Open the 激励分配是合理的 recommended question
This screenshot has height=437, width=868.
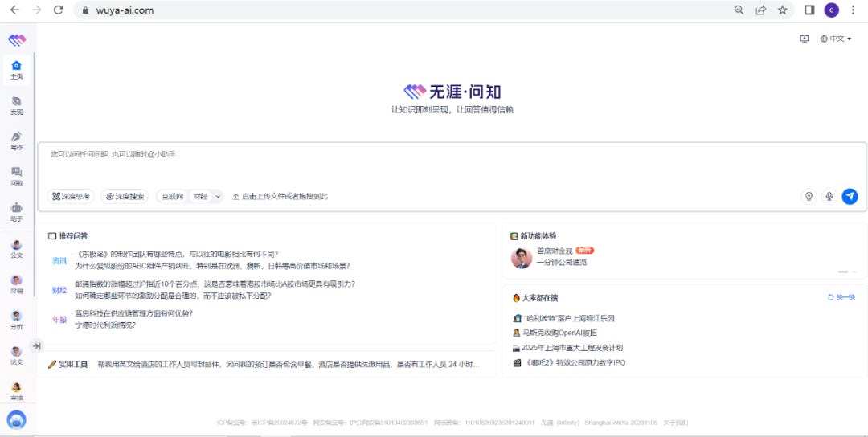174,296
